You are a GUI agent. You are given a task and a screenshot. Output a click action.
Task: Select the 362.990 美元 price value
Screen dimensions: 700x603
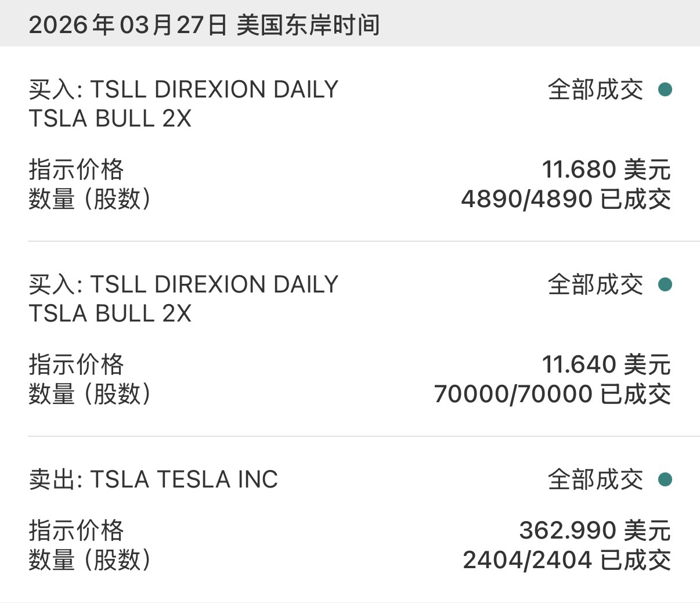coord(595,530)
